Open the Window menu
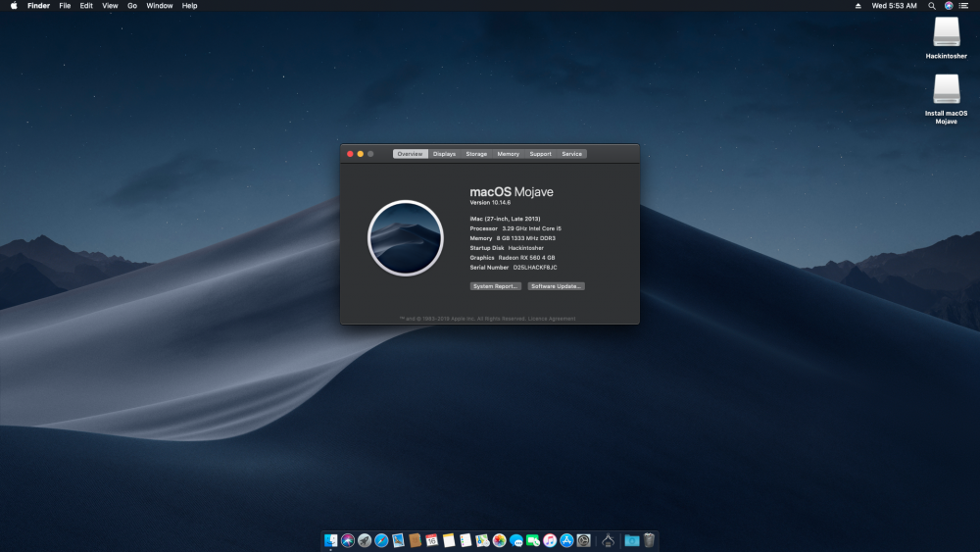Image resolution: width=980 pixels, height=552 pixels. coord(160,6)
